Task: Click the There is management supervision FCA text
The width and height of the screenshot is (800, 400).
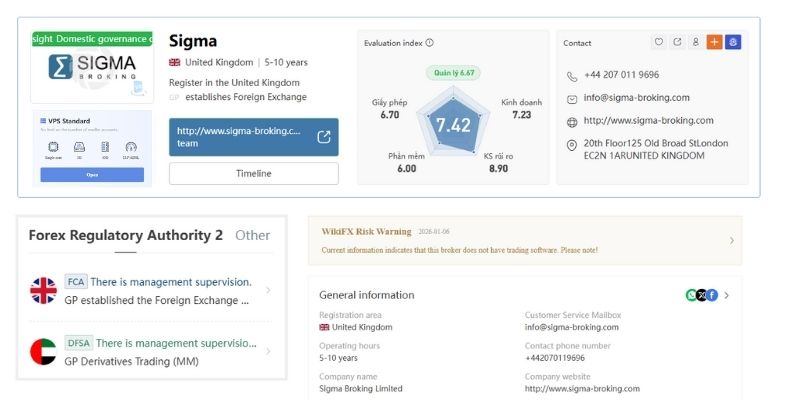Action: 171,282
